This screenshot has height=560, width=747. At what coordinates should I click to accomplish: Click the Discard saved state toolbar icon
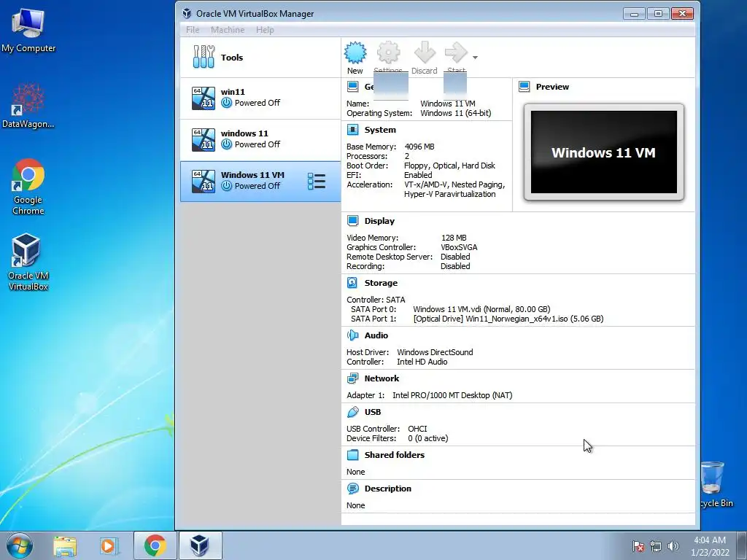[x=424, y=52]
